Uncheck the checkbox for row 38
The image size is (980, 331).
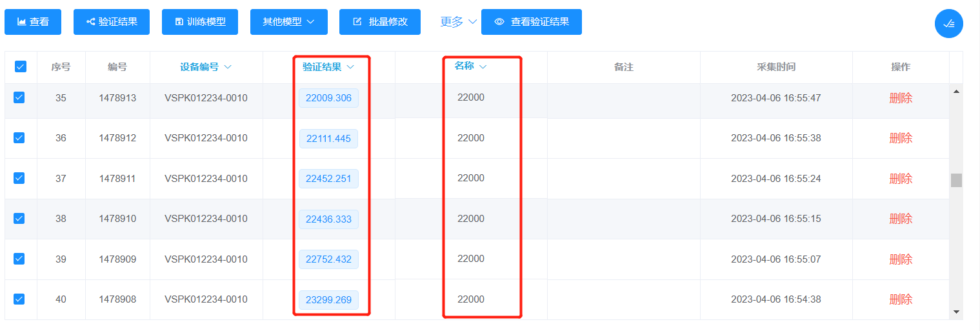19,219
